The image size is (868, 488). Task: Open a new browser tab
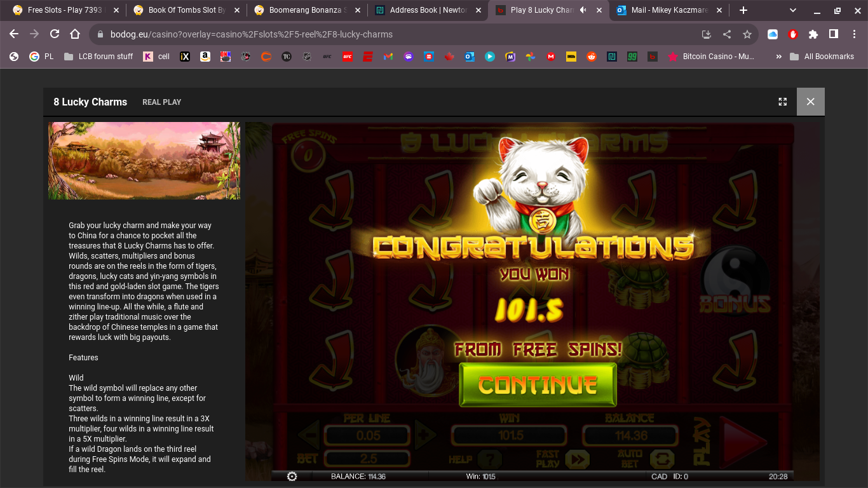point(743,10)
